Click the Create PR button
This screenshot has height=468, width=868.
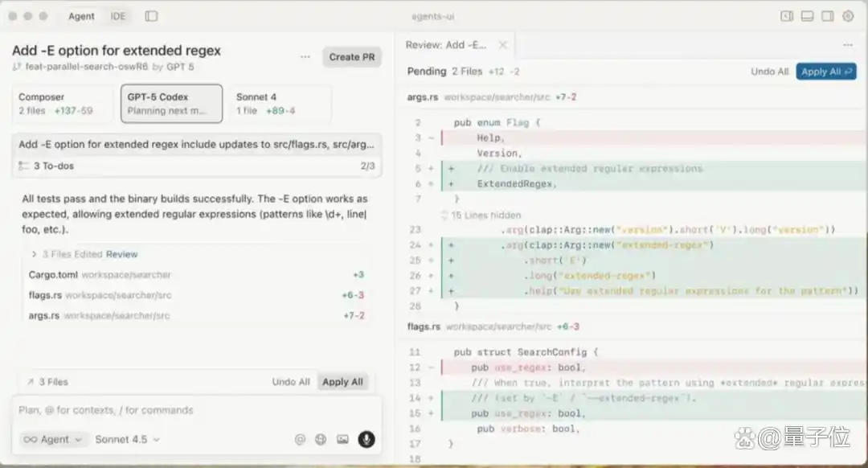351,57
